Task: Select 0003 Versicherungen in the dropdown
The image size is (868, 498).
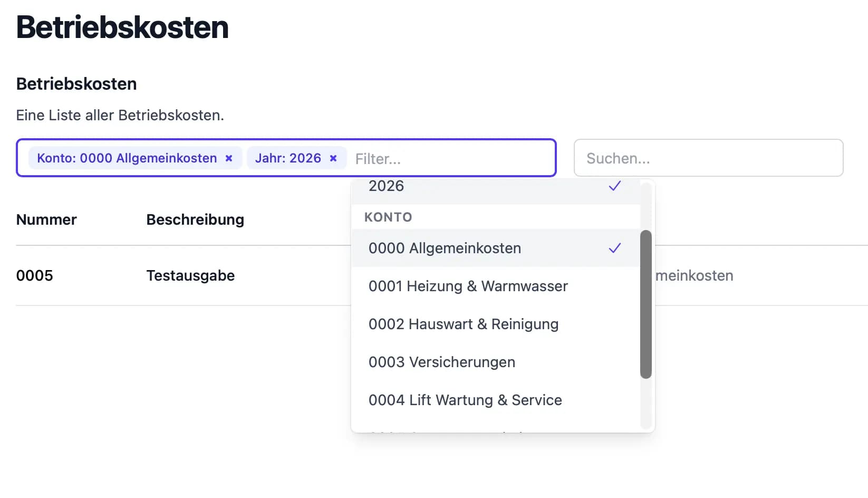Action: (x=442, y=362)
